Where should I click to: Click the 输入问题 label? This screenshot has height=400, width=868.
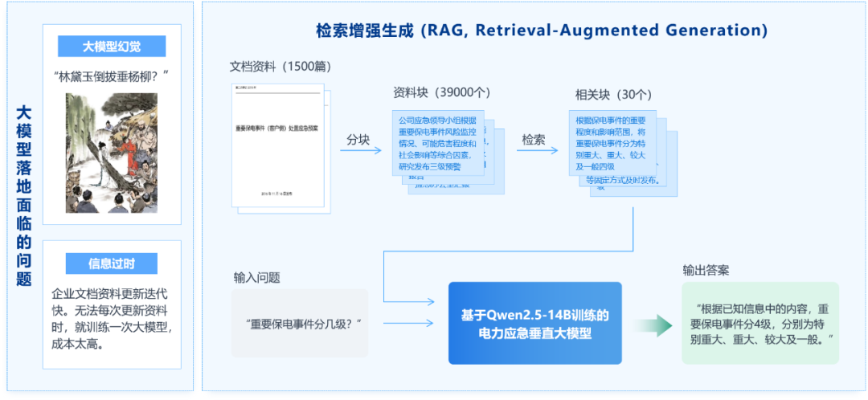click(256, 277)
